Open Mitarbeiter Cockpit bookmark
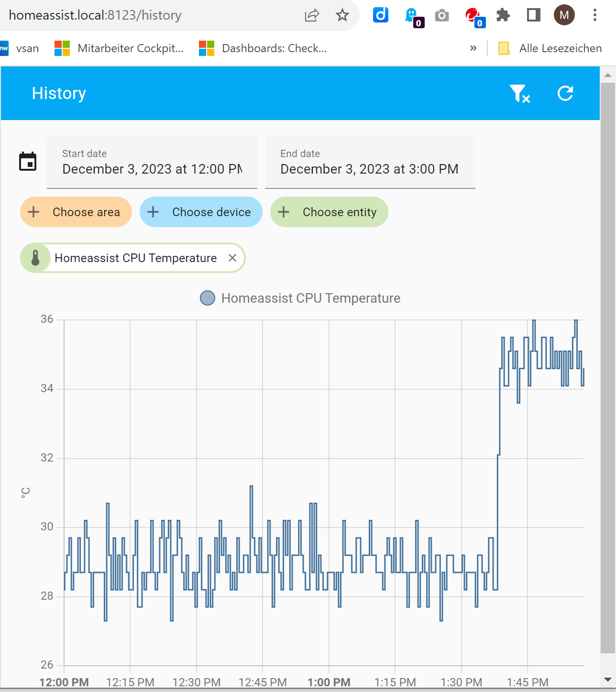The height and width of the screenshot is (692, 616). (120, 48)
